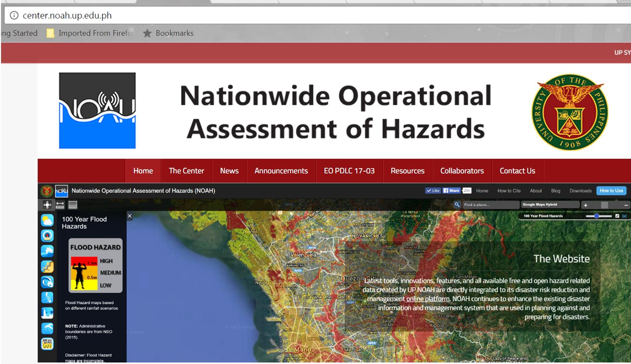Click the blue How to Use button
This screenshot has height=364, width=631.
[x=611, y=191]
